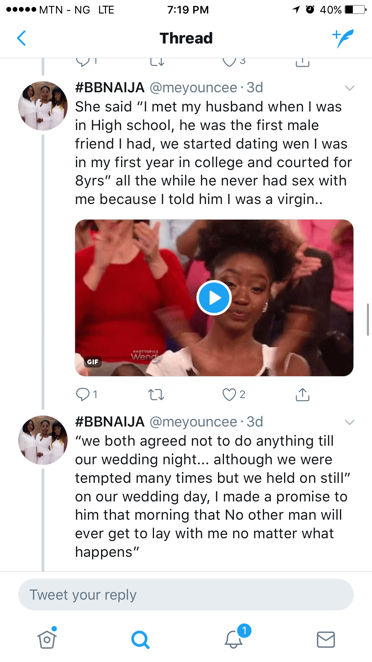Reply to the GIF tweet via the comment icon
Viewport: 372px width, 662px height.
click(87, 394)
